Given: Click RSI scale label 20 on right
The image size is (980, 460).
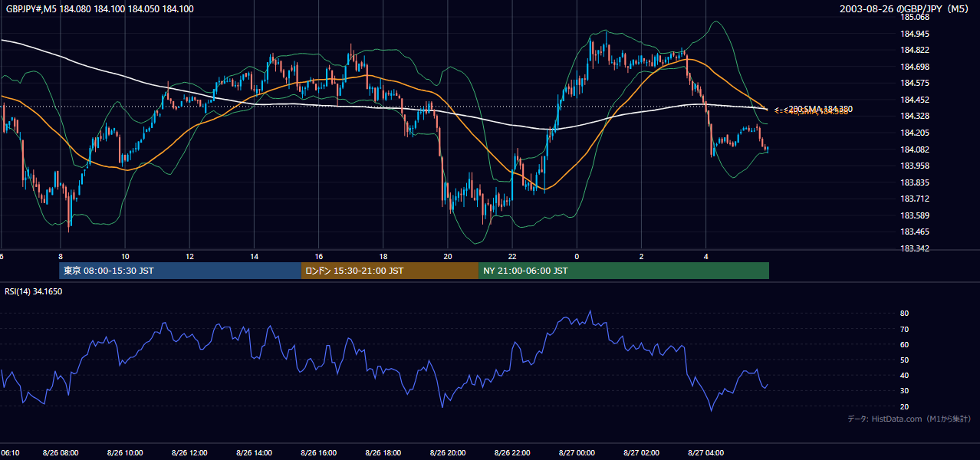Looking at the screenshot, I should [x=904, y=406].
